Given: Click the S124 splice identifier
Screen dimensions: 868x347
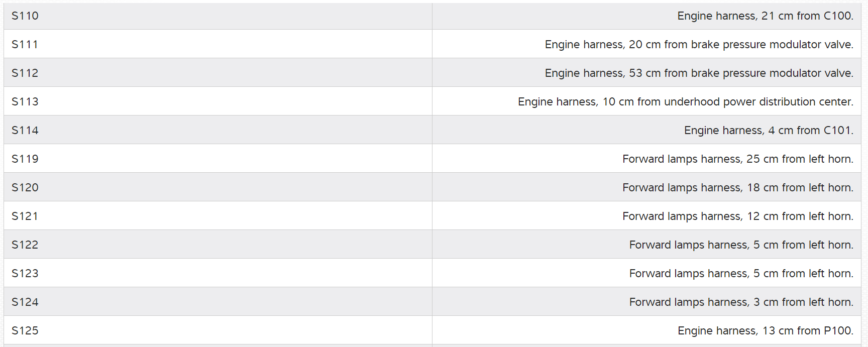Looking at the screenshot, I should [25, 302].
